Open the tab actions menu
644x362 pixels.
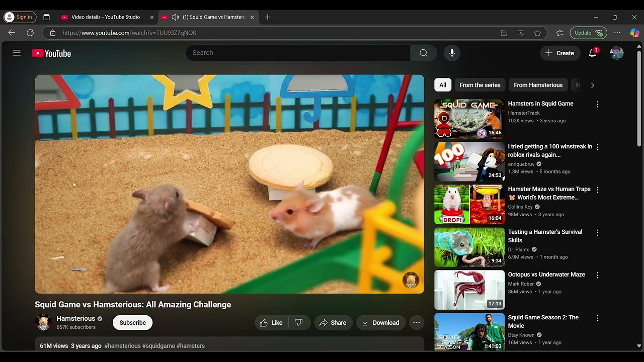[46, 17]
